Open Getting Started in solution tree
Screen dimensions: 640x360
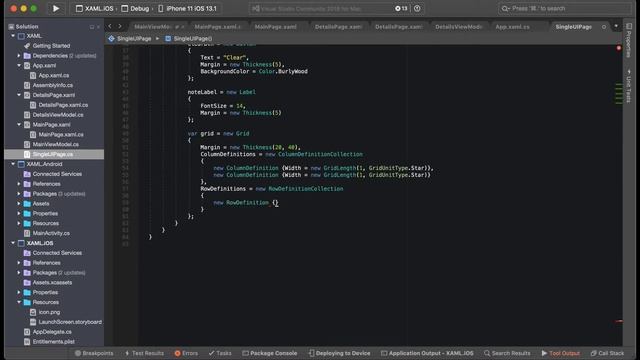tap(51, 46)
